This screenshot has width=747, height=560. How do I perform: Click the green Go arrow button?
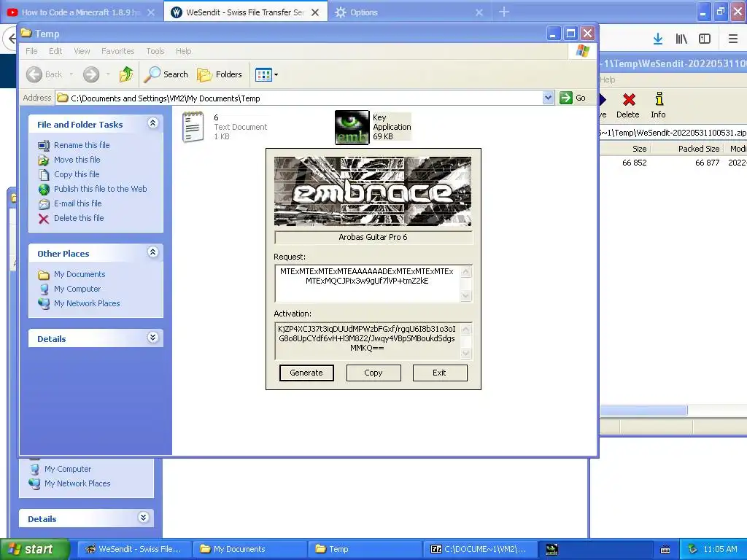coord(566,98)
